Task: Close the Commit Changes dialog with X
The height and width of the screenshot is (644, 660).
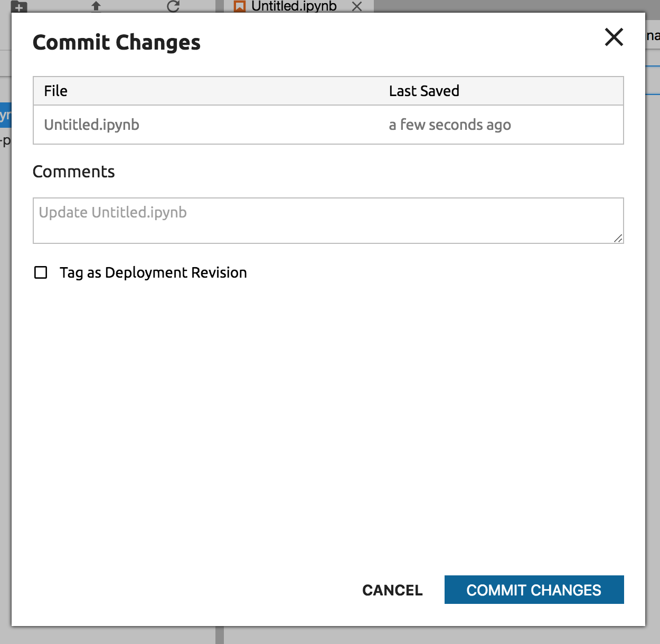Action: click(614, 37)
